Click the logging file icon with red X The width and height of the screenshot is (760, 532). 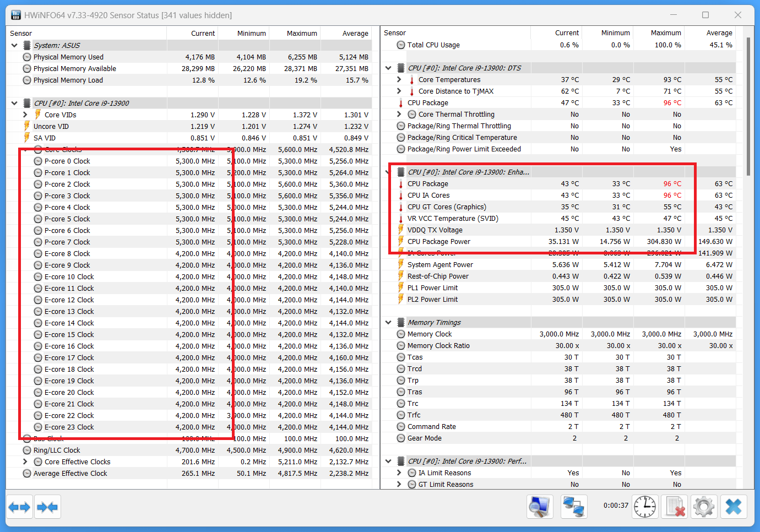[x=675, y=507]
